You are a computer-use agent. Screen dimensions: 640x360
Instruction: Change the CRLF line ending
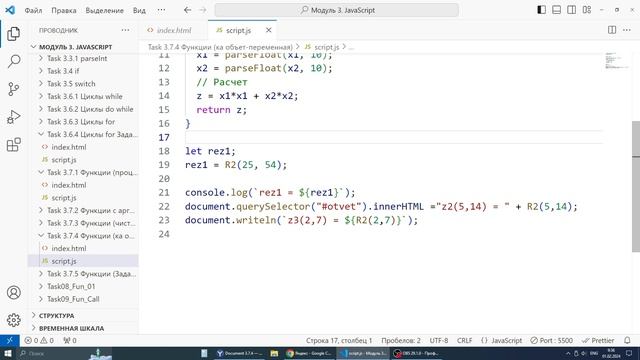pos(464,340)
